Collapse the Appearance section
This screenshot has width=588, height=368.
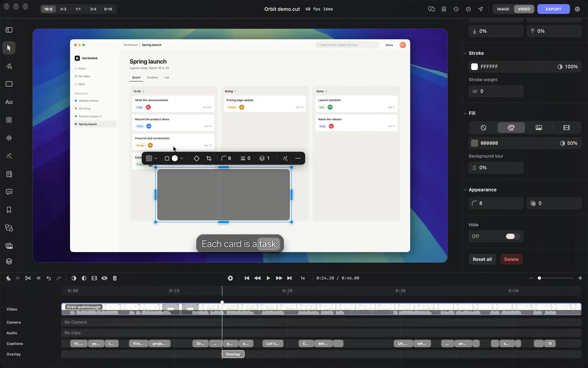click(465, 190)
